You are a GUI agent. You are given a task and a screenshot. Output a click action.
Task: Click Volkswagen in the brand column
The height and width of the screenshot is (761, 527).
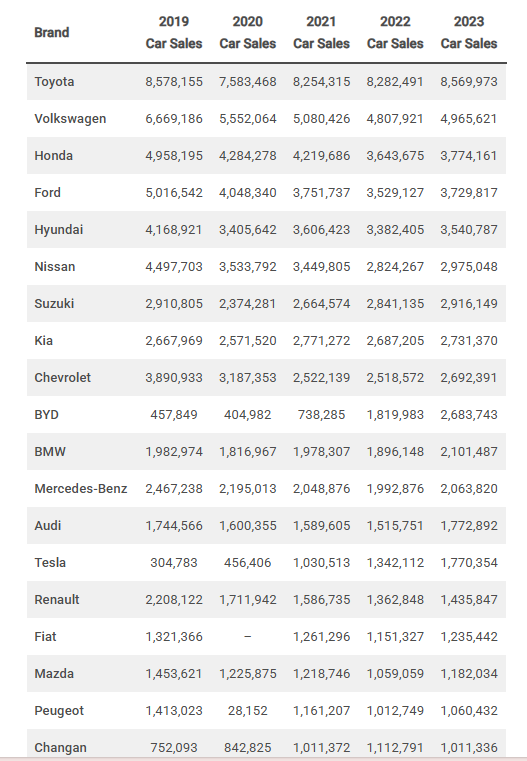(70, 118)
